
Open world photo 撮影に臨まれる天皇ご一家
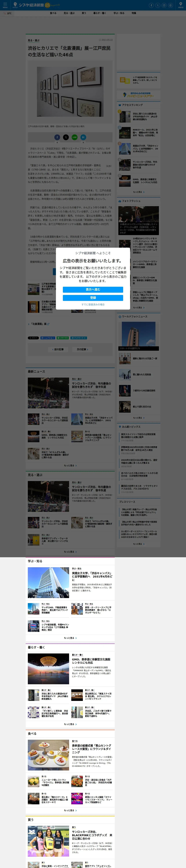point(145,358)
